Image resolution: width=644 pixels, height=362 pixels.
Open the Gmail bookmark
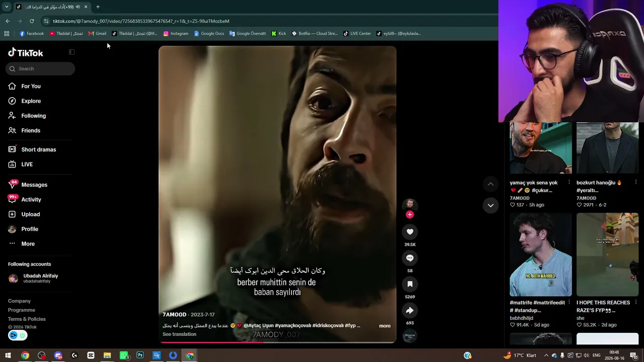[97, 34]
